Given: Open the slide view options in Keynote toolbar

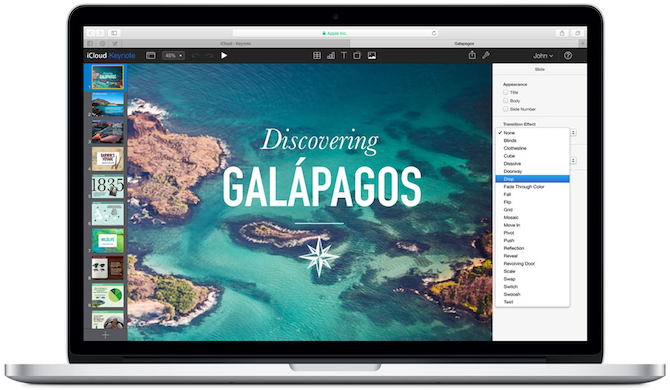Looking at the screenshot, I should click(x=150, y=56).
